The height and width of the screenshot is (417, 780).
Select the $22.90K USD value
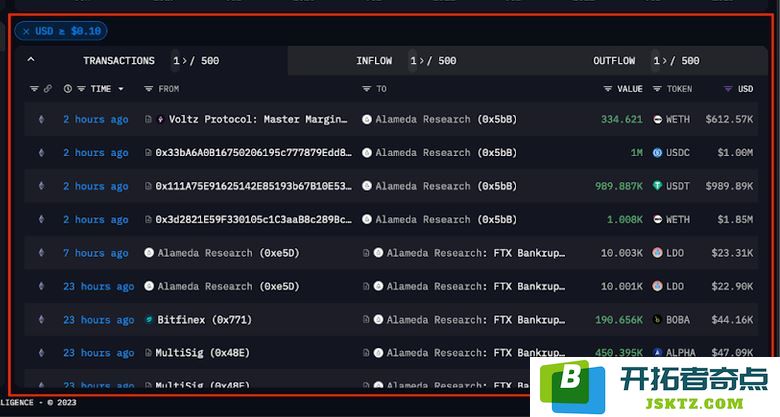(732, 286)
